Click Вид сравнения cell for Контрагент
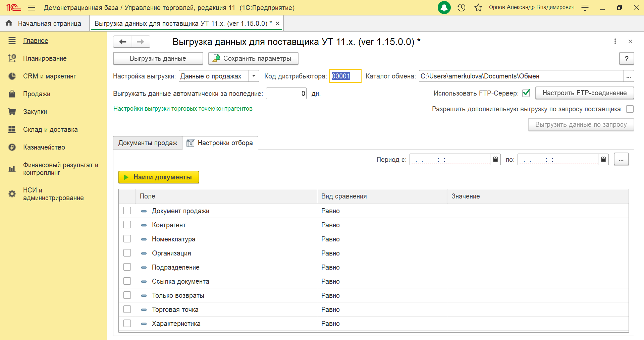 [x=382, y=225]
